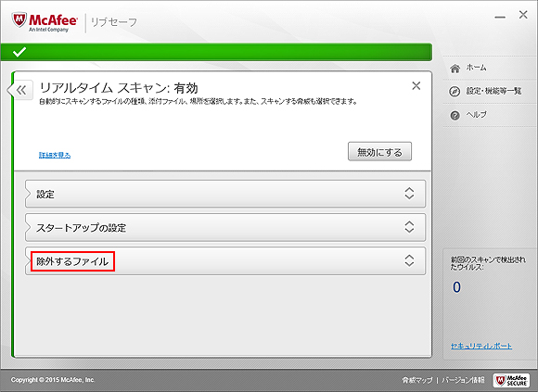Click the help question mark icon

click(x=455, y=116)
